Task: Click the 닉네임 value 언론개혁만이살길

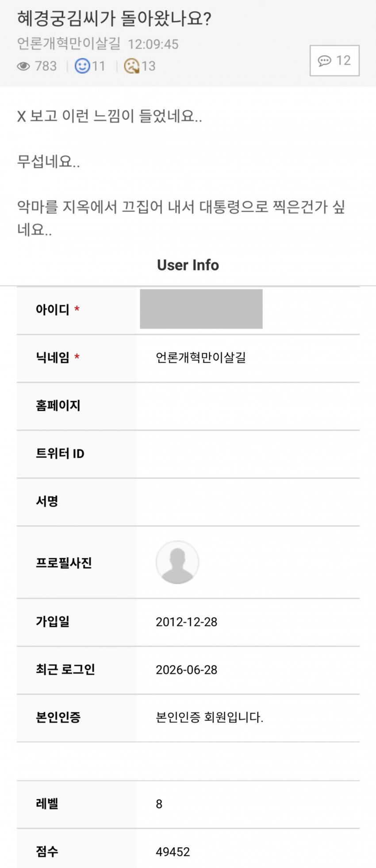Action: pos(201,357)
